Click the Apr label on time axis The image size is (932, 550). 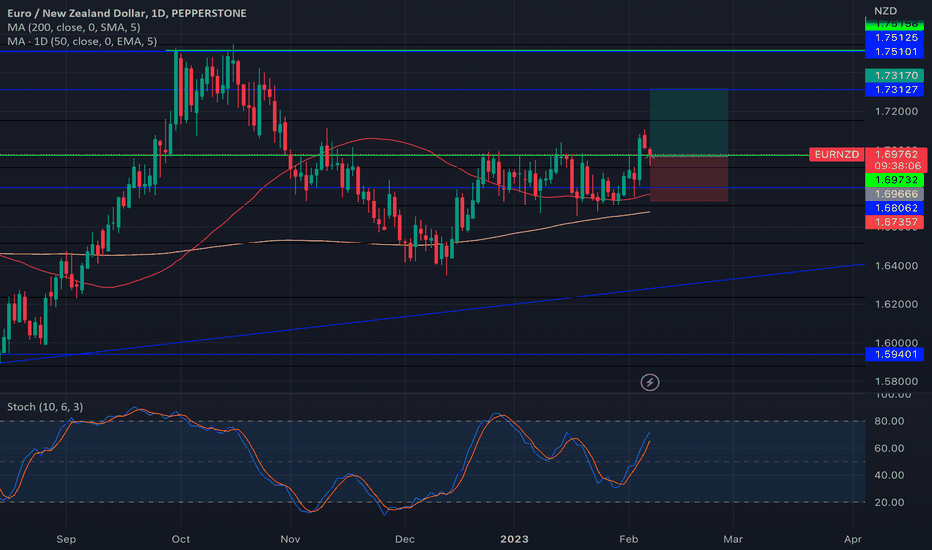[x=853, y=539]
